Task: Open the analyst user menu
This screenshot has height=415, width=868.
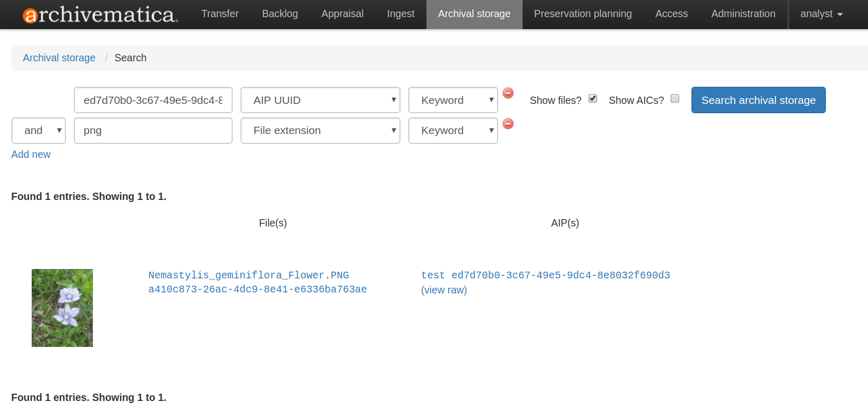Action: (821, 14)
